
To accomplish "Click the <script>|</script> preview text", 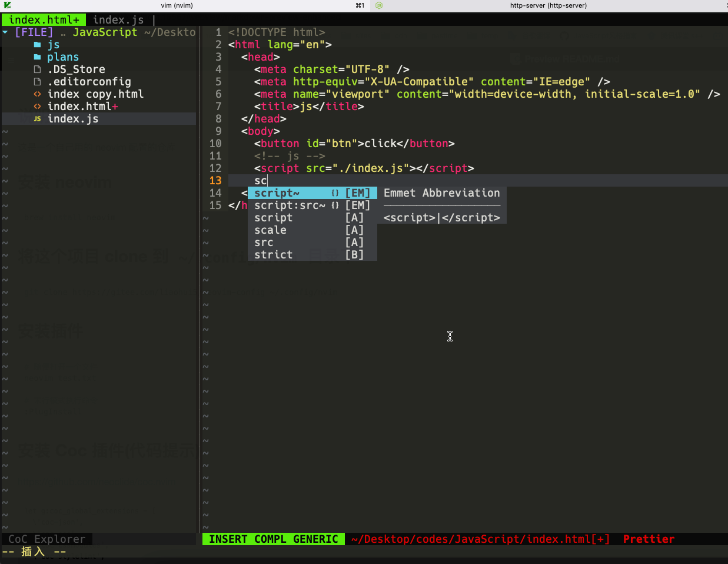I will click(442, 218).
